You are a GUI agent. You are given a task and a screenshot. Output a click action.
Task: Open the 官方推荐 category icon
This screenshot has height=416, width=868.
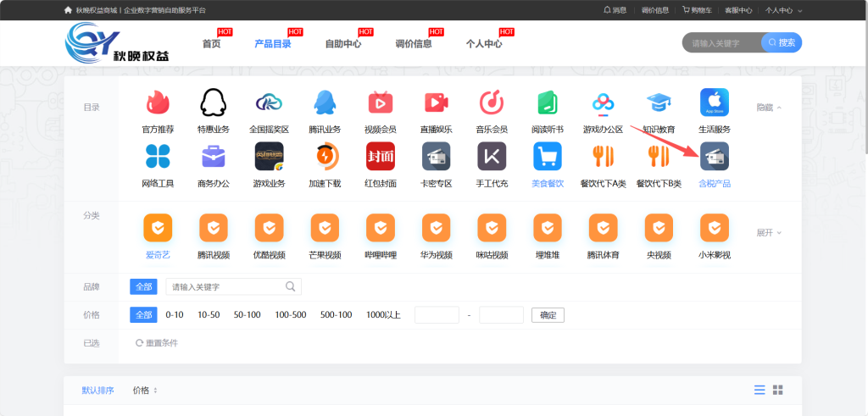tap(158, 103)
